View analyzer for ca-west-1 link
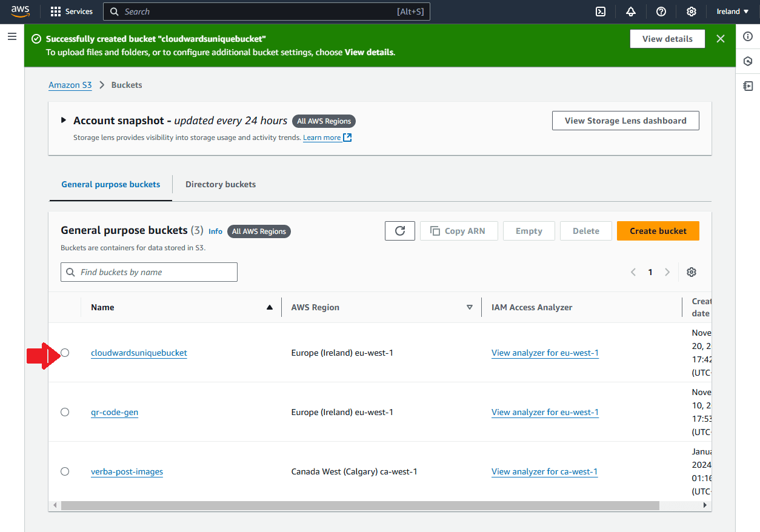 (544, 471)
